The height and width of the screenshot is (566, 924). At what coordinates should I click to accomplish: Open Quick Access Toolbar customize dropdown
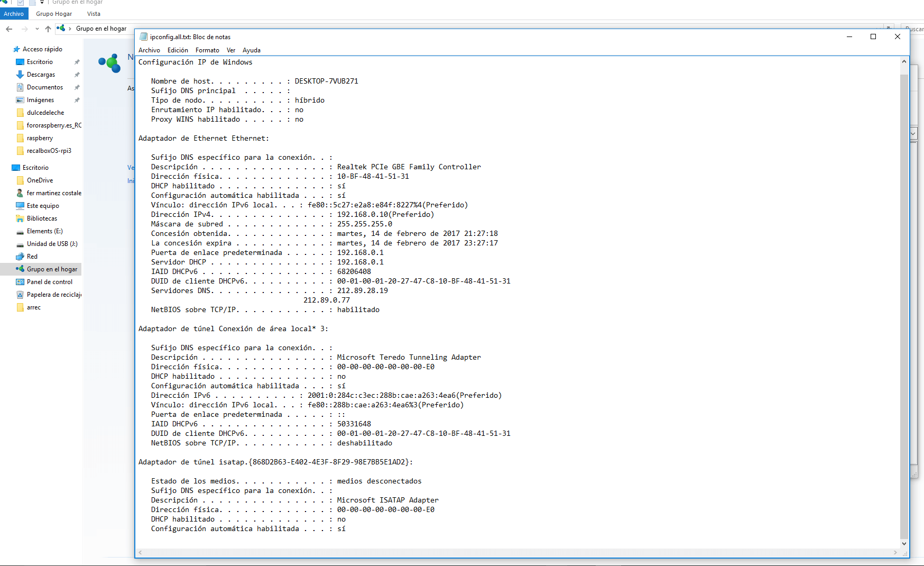click(42, 3)
